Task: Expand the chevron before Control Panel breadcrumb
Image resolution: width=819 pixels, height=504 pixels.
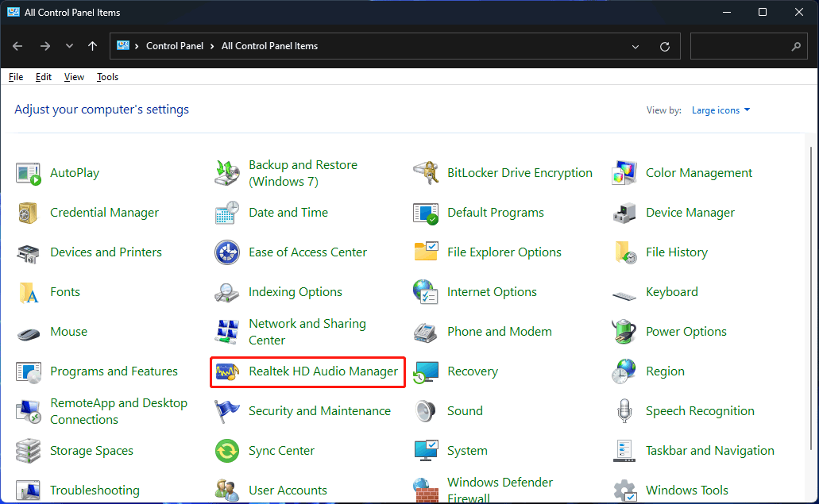Action: pyautogui.click(x=137, y=47)
